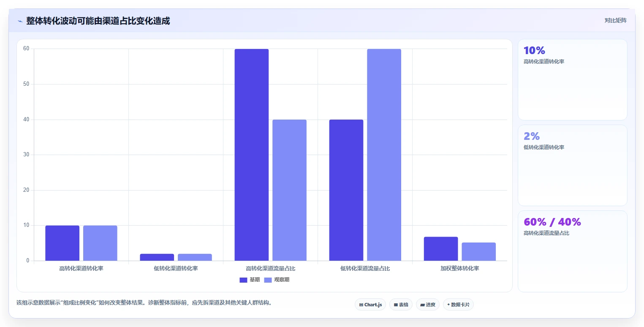Viewport: 644px width, 327px height.
Task: Click the x-axis label 高转化渠道转化率
Action: coord(81,268)
